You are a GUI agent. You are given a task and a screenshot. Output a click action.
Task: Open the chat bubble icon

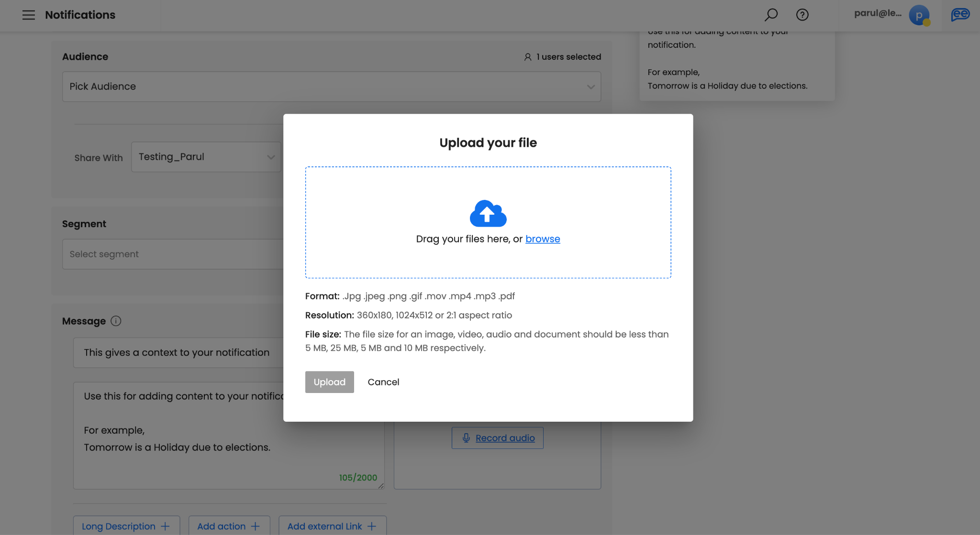pyautogui.click(x=960, y=15)
